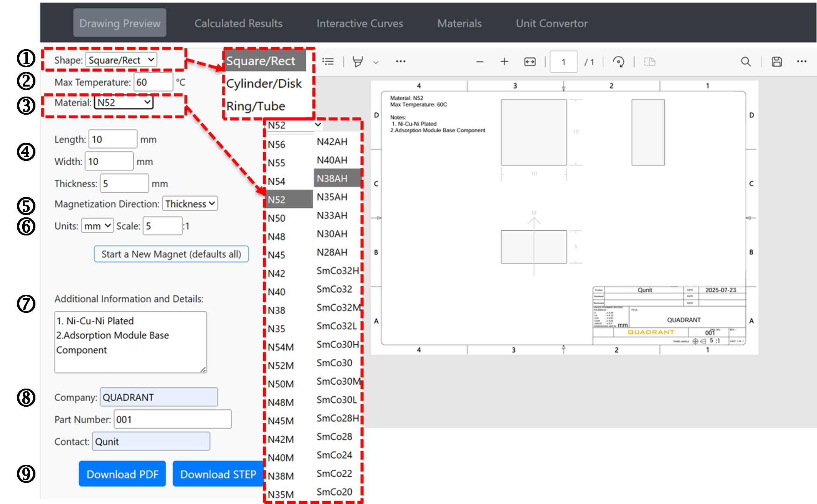
Task: Click the save PDF disk icon
Action: coord(777,62)
